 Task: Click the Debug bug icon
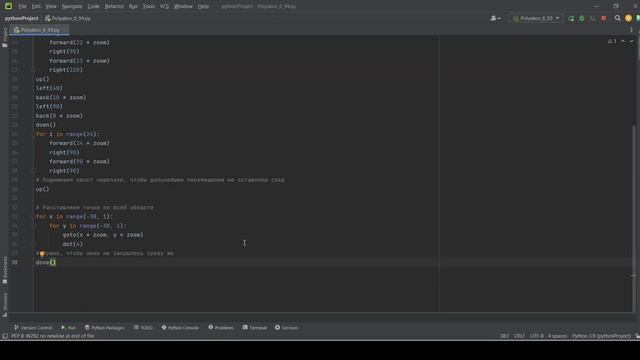pyautogui.click(x=582, y=18)
